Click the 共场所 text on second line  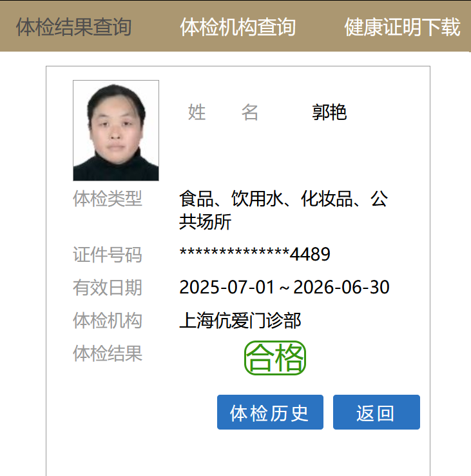(x=205, y=222)
